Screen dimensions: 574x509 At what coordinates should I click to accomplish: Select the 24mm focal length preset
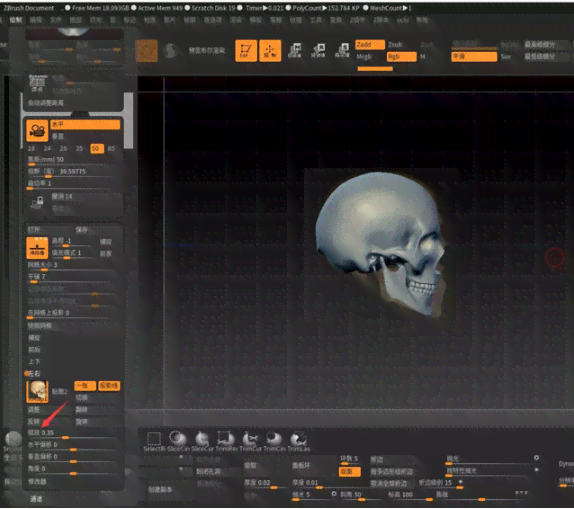pyautogui.click(x=48, y=149)
